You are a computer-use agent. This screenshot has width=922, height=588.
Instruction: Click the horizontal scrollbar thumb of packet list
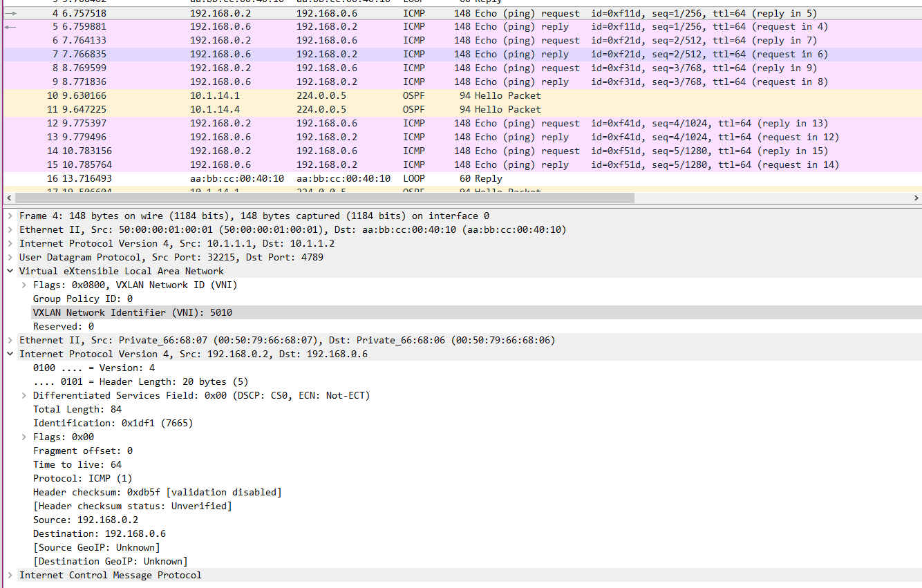(323, 198)
